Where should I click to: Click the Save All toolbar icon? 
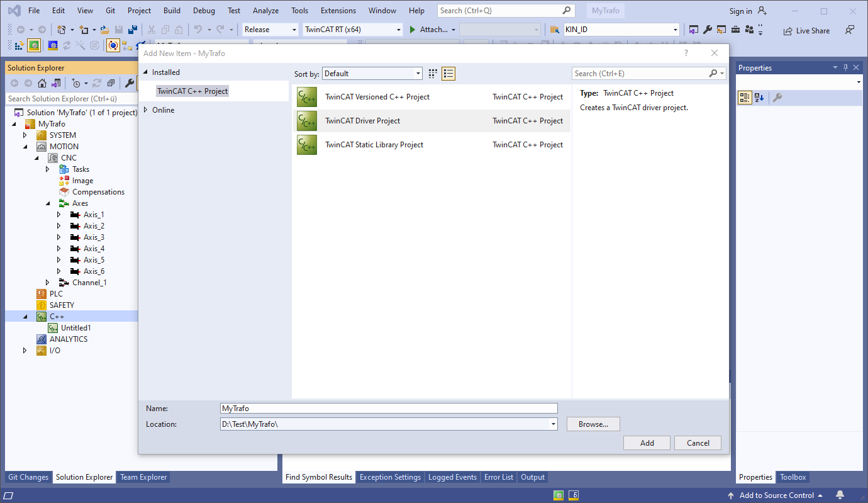click(133, 30)
